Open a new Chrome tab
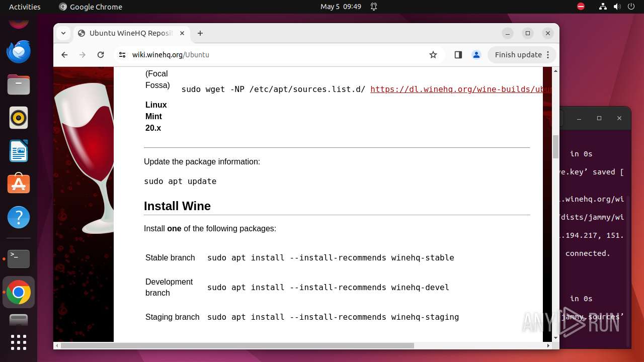 pyautogui.click(x=200, y=33)
